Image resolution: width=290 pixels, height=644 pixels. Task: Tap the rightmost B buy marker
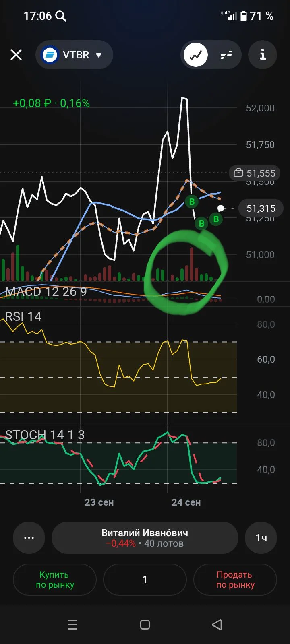(216, 219)
